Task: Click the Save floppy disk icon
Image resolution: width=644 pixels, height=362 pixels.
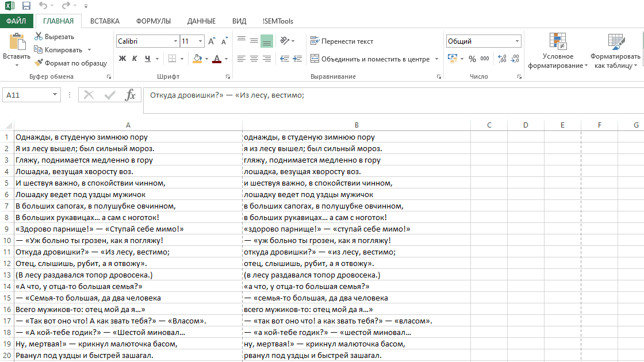Action: (26, 6)
